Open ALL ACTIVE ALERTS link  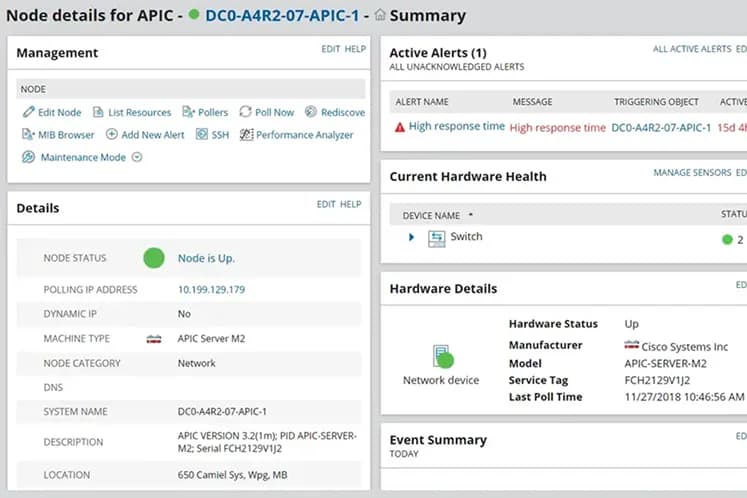692,49
